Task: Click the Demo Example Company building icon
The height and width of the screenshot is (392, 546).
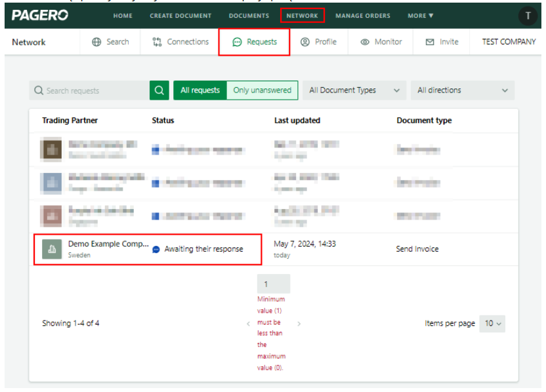Action: (x=52, y=249)
